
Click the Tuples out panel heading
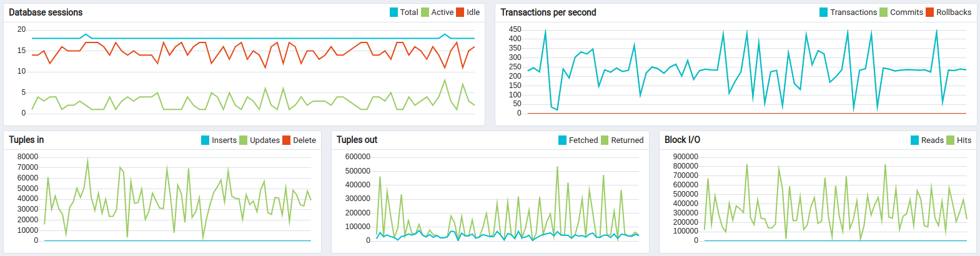click(357, 140)
